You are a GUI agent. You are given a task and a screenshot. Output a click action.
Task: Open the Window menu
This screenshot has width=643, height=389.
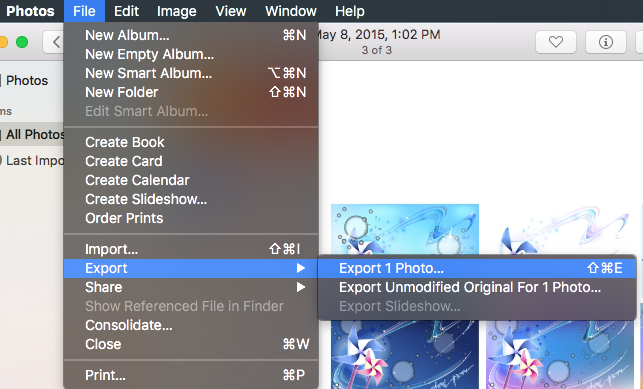pyautogui.click(x=291, y=11)
